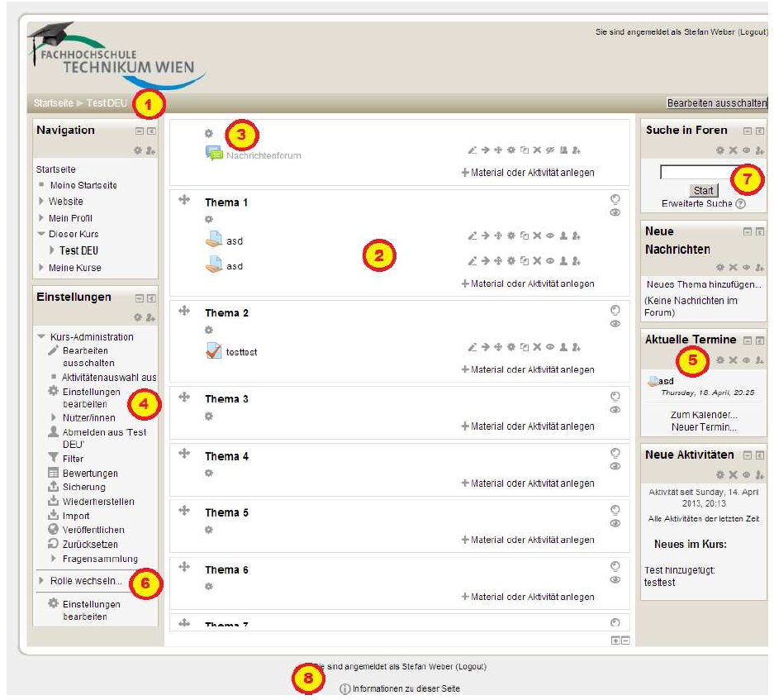Expand the Website node in Navigation

pyautogui.click(x=41, y=201)
